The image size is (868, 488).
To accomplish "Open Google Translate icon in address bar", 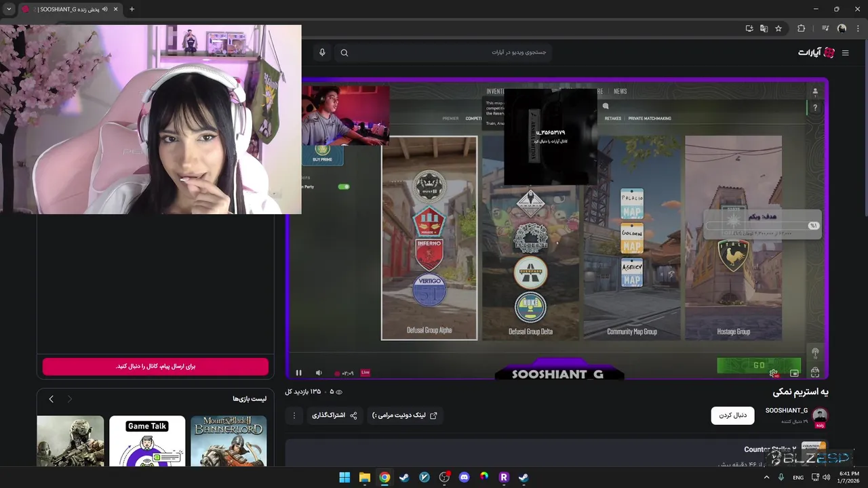I will 764,28.
